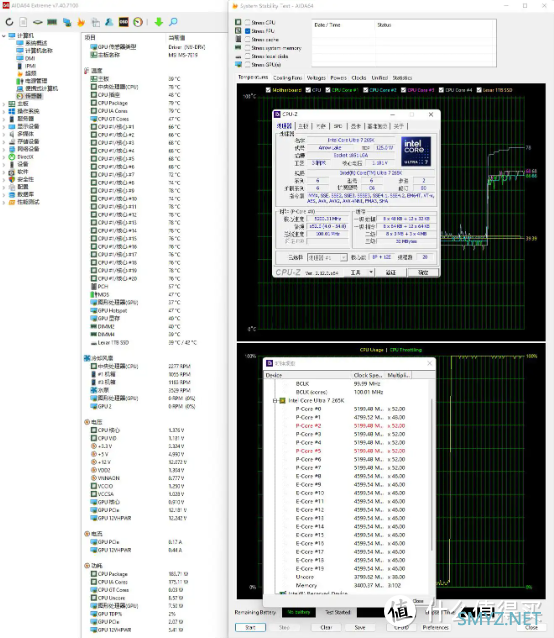
Task: Toggle the Motherboard graph checkbox
Action: (x=268, y=90)
